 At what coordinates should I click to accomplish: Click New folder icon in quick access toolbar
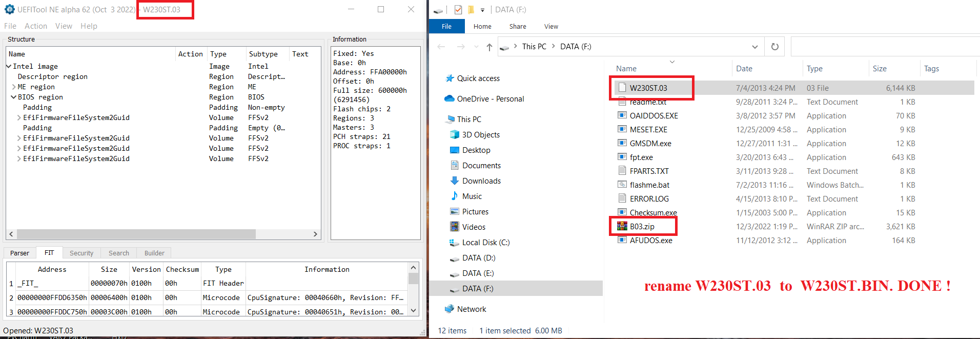[471, 9]
